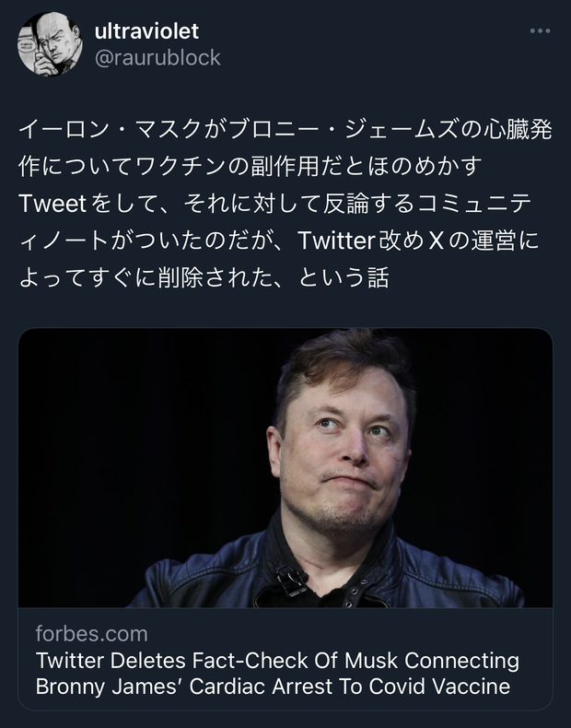Click the 'Bronny James' Cardiac Arrest' headline line
571x728 pixels.
click(x=272, y=687)
